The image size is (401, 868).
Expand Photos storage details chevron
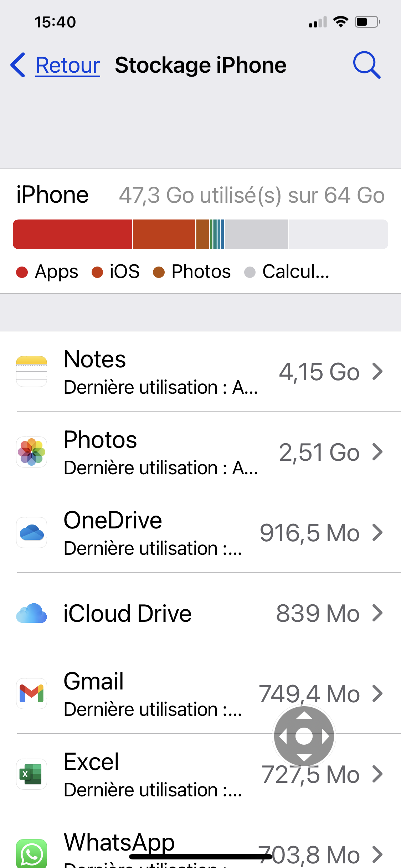[377, 452]
